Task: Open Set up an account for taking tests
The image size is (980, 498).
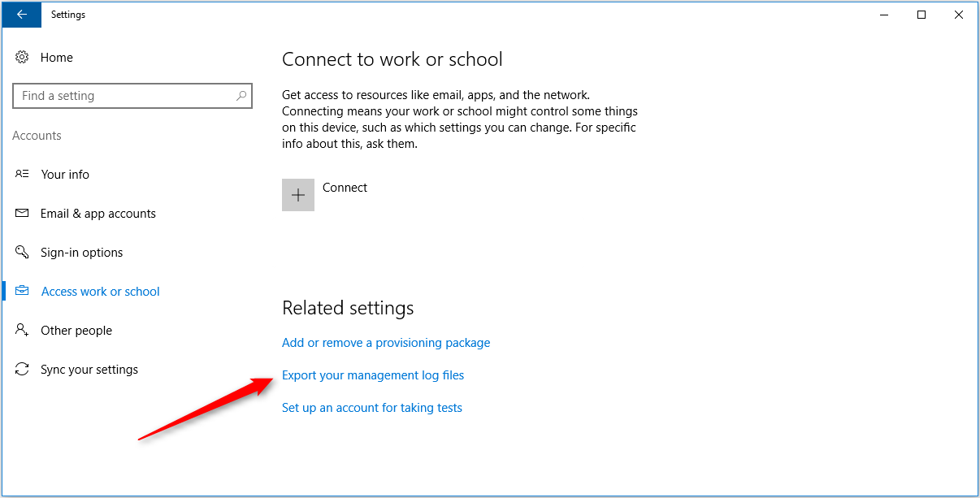Action: (372, 408)
